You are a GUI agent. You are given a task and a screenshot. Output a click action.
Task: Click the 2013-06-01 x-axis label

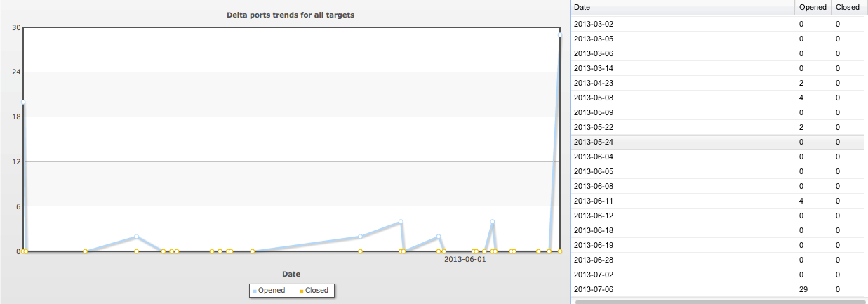tap(465, 259)
